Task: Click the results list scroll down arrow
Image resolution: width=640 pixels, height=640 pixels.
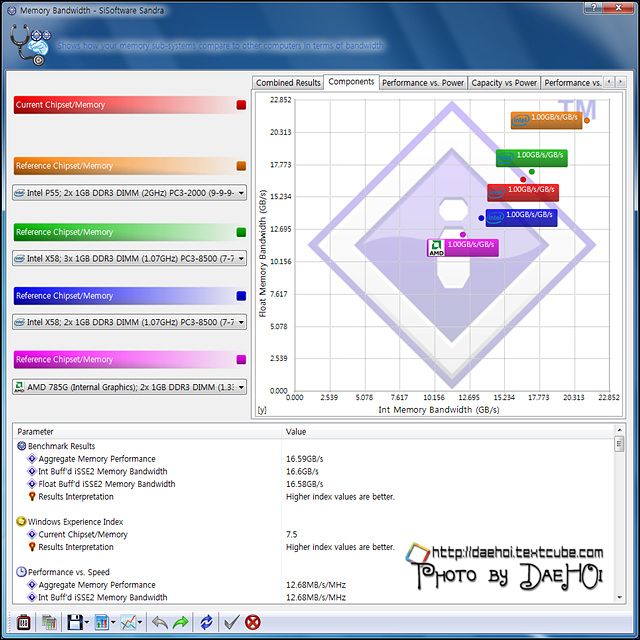Action: 619,597
